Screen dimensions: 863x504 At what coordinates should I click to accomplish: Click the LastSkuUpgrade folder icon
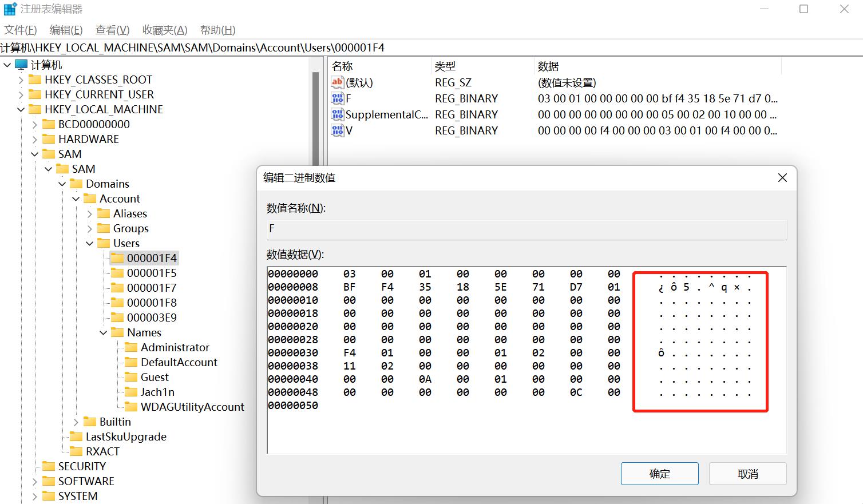tap(76, 436)
